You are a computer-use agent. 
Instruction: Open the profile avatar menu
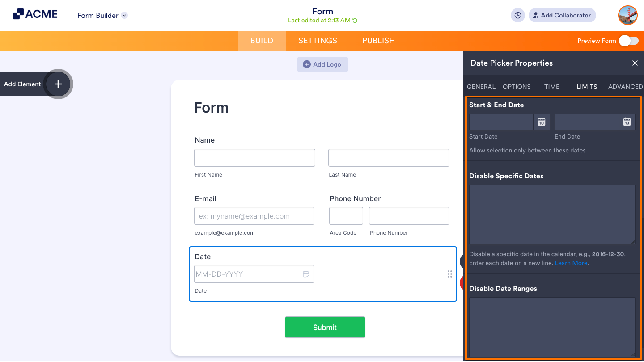pyautogui.click(x=627, y=15)
